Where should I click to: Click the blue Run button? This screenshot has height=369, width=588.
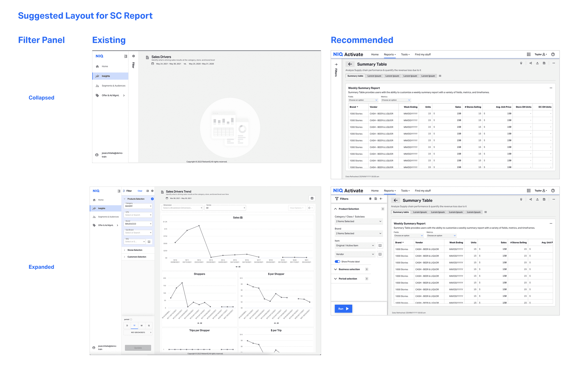pyautogui.click(x=343, y=309)
